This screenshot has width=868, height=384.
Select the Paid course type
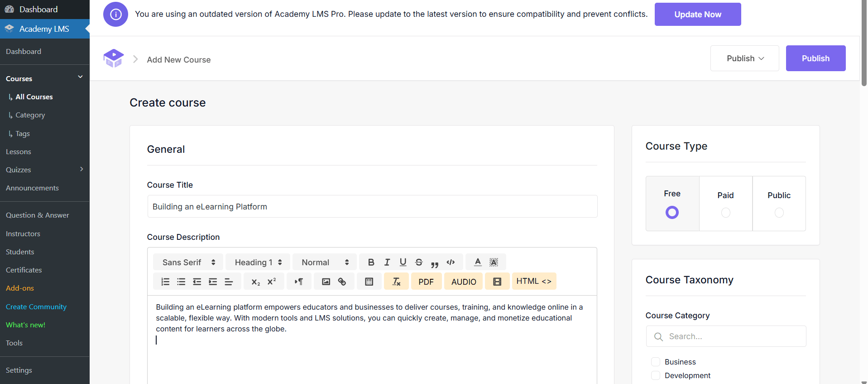725,212
